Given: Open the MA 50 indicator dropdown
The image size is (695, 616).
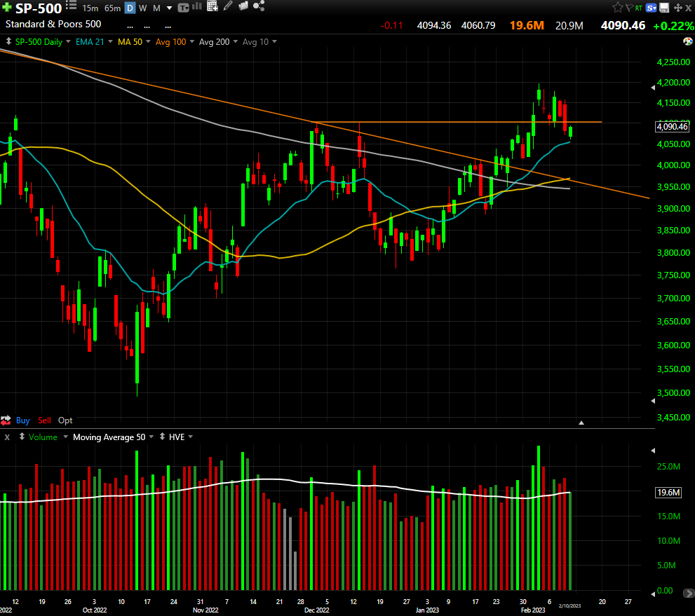Looking at the screenshot, I should point(148,41).
